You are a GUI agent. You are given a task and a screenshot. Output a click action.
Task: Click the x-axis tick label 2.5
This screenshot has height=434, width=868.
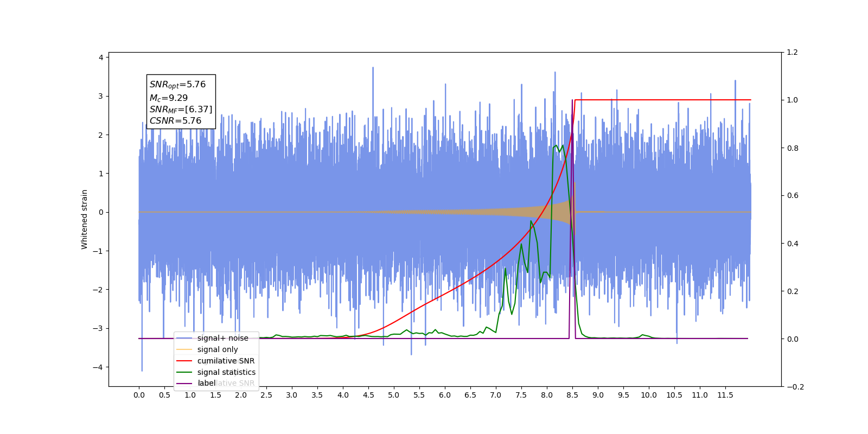point(266,395)
